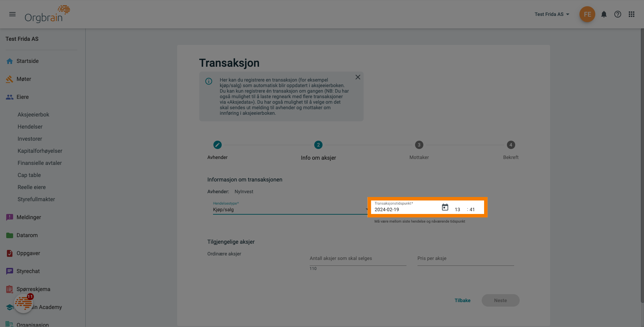Viewport: 644px width, 327px height.
Task: Click the Neste button
Action: pos(500,300)
